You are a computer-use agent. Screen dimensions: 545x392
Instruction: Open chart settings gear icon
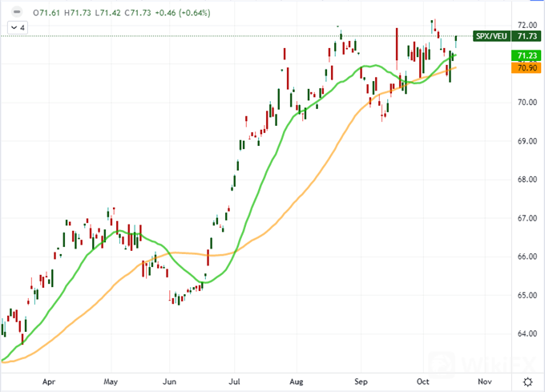(x=527, y=382)
